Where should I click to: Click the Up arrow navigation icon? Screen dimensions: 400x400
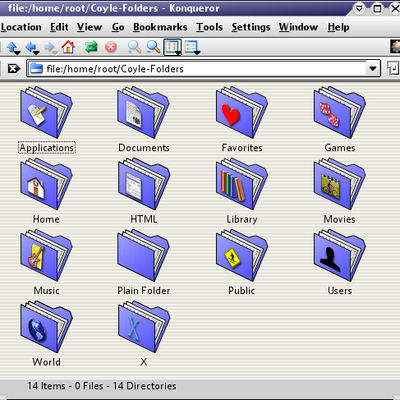(12, 47)
